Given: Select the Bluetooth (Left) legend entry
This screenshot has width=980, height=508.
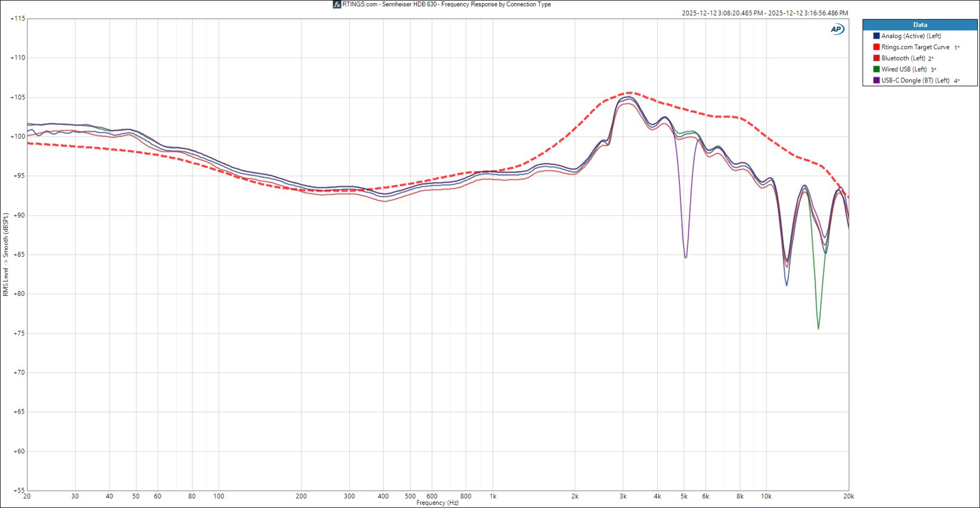Looking at the screenshot, I should [x=903, y=58].
